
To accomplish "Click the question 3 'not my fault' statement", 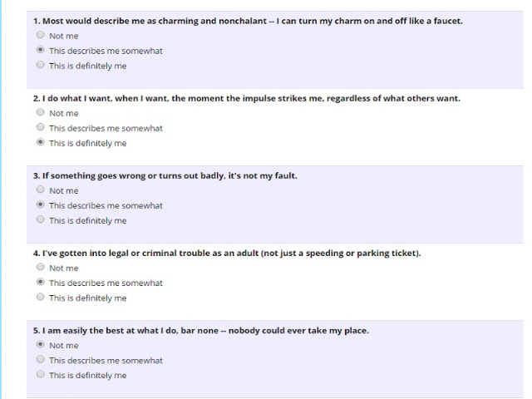I will click(165, 175).
